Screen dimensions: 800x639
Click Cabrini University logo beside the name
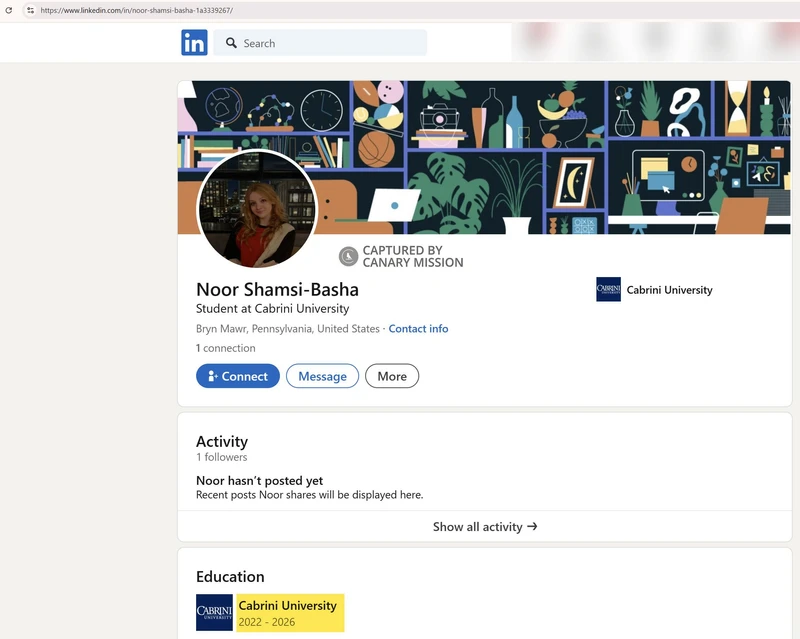[608, 289]
